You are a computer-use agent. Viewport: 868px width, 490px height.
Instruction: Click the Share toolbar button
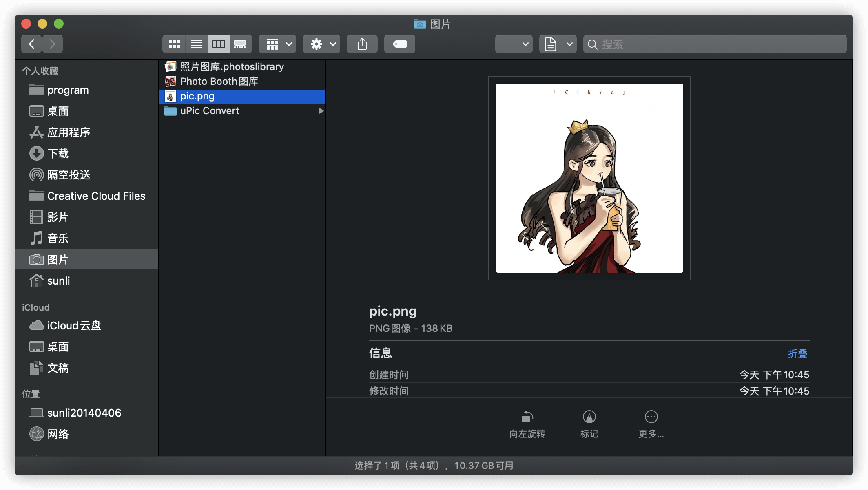362,44
